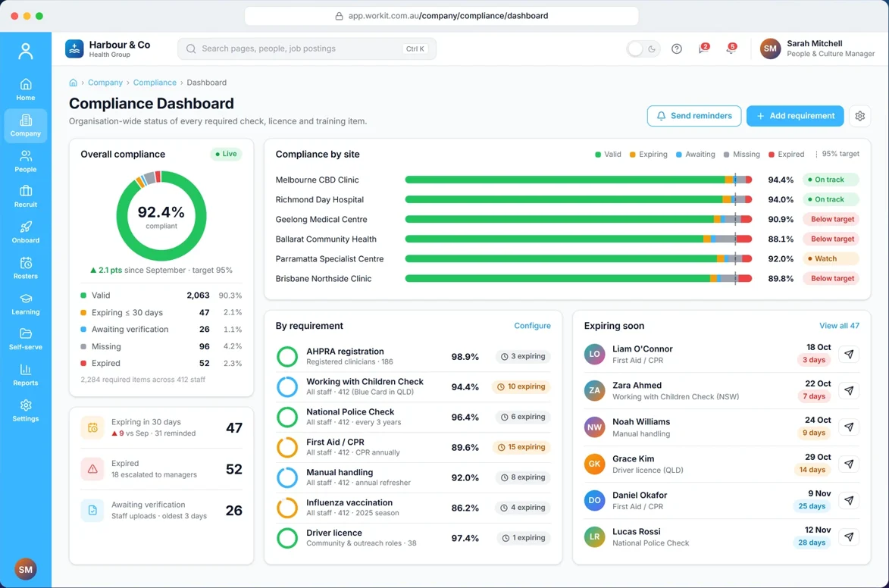Toggle Valid legend in Compliance by site

click(608, 155)
